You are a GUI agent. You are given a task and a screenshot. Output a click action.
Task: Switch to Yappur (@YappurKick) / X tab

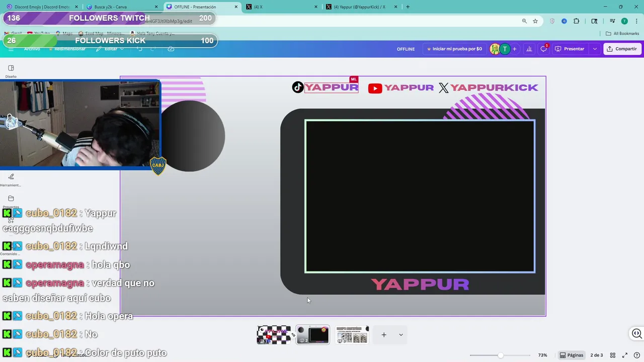click(361, 7)
